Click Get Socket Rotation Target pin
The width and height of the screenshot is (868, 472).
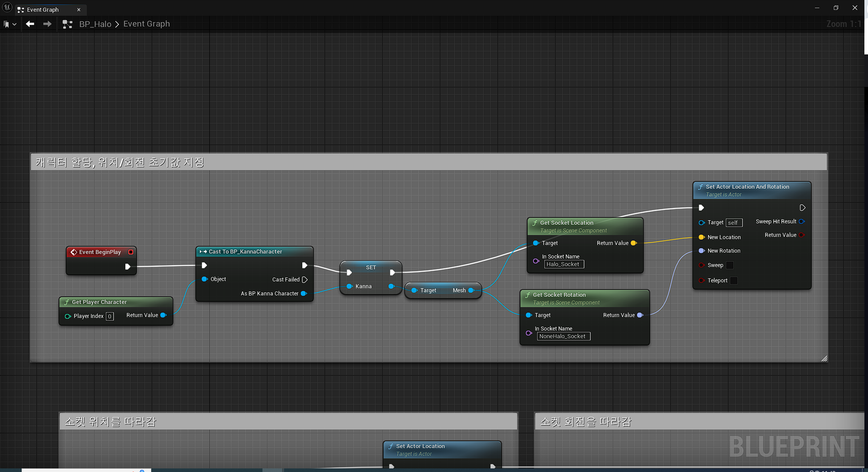coord(529,315)
